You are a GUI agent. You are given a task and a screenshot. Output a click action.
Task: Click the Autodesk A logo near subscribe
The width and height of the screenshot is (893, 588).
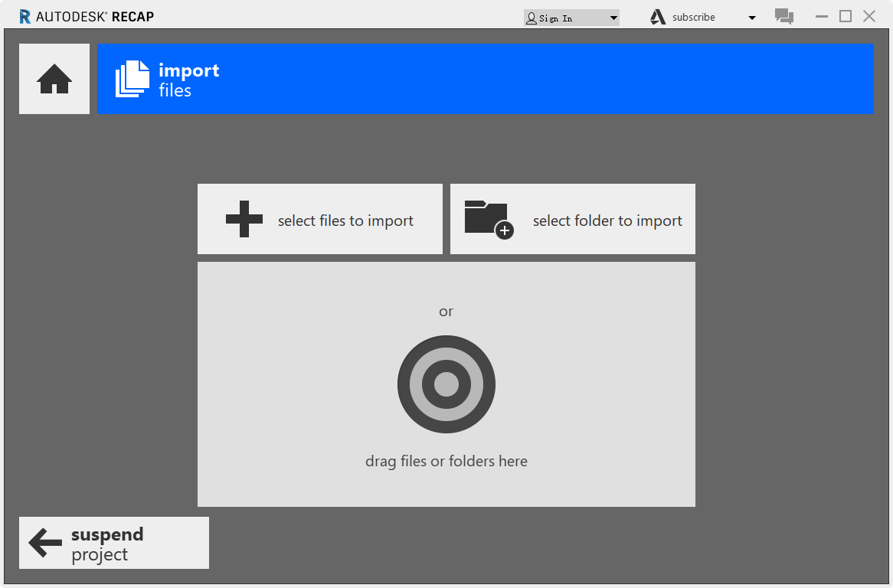pos(658,17)
